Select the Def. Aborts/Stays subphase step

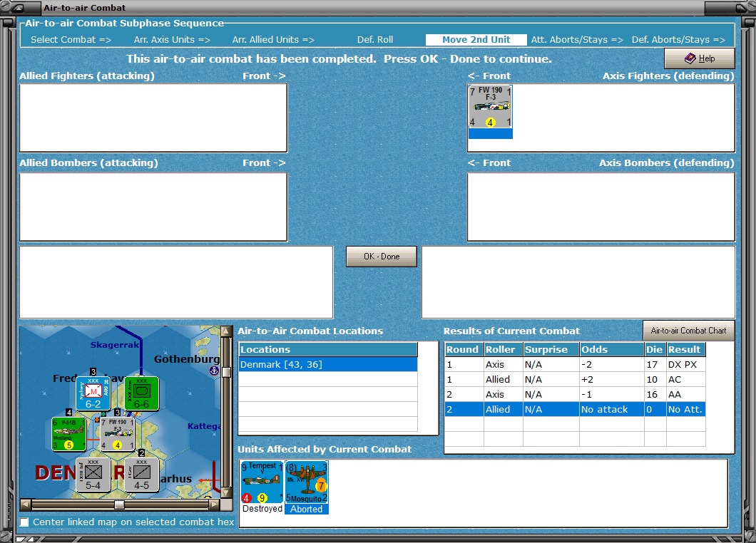click(678, 39)
